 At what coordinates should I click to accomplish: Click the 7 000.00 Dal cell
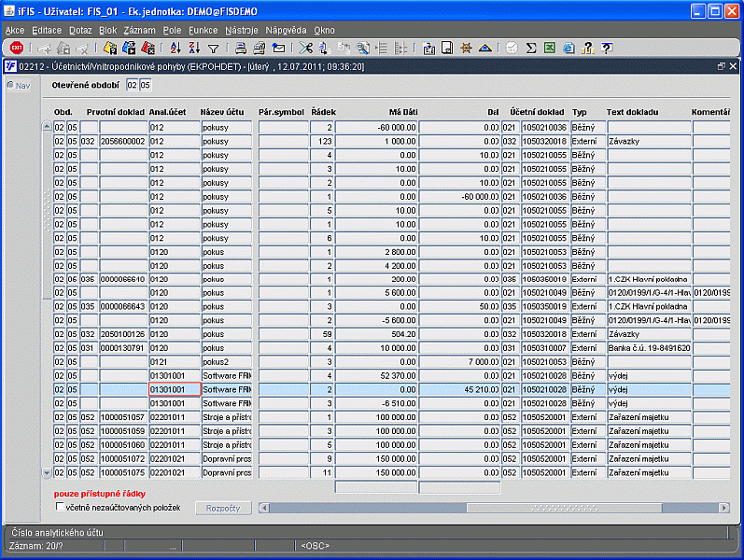point(459,362)
